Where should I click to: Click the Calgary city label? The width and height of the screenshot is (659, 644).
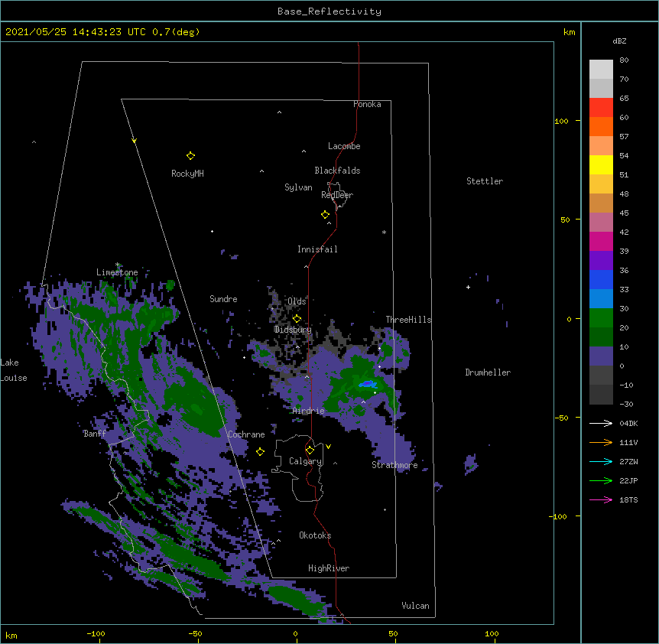tap(306, 461)
